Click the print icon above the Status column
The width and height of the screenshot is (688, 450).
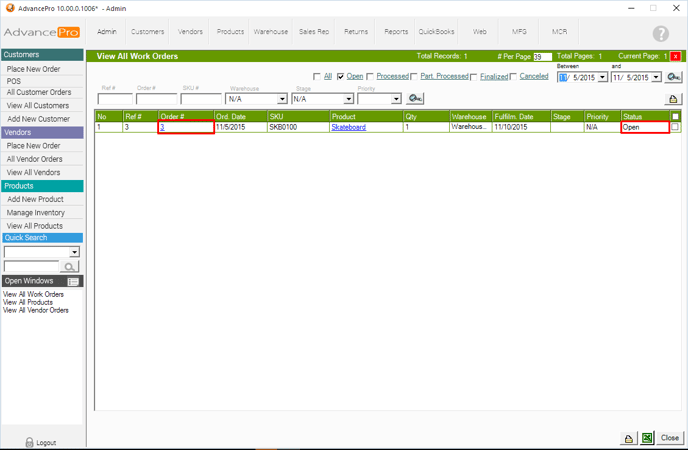[674, 99]
